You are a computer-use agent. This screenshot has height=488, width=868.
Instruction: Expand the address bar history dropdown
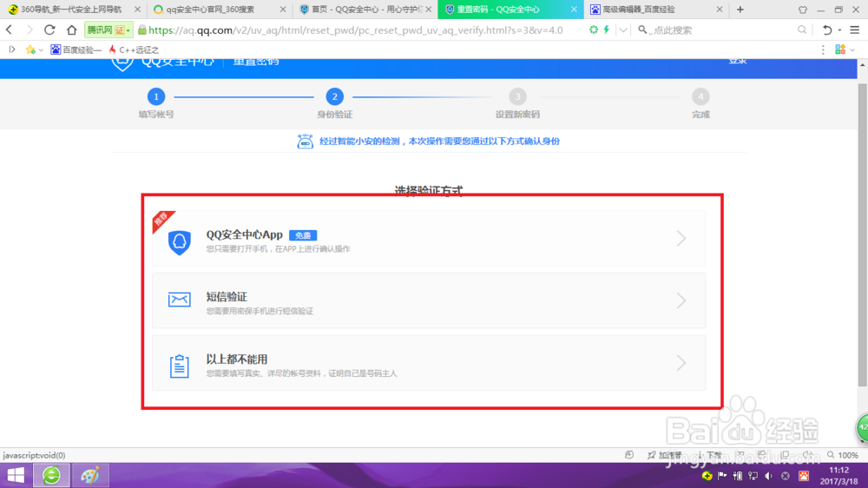623,30
